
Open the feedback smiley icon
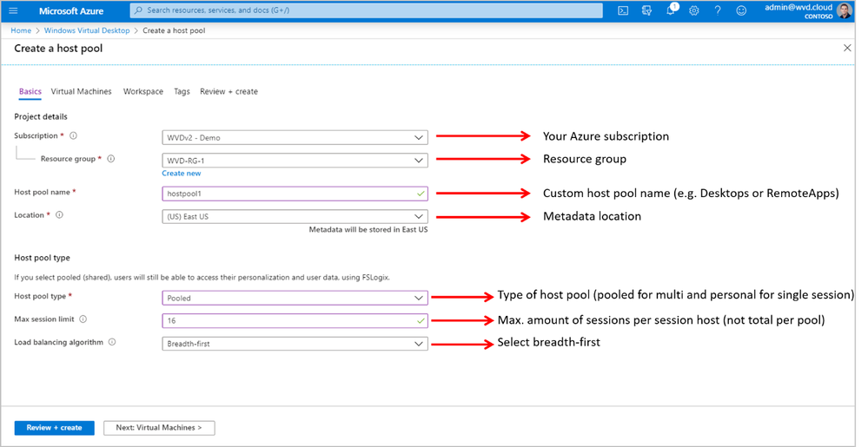click(x=741, y=10)
